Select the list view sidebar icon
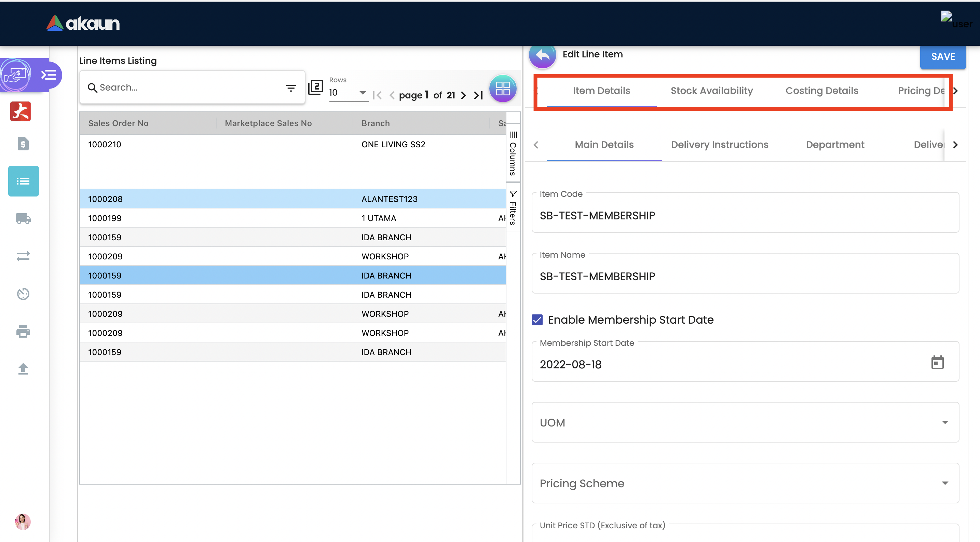 pyautogui.click(x=23, y=181)
